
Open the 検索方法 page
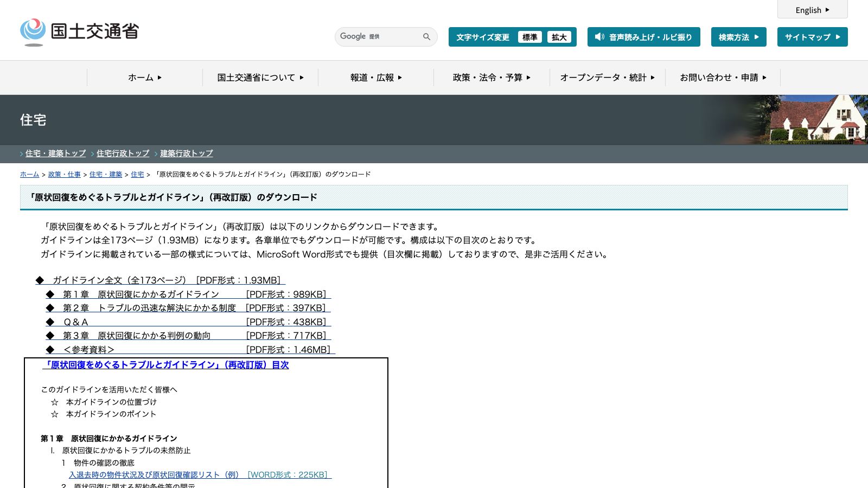(x=738, y=37)
